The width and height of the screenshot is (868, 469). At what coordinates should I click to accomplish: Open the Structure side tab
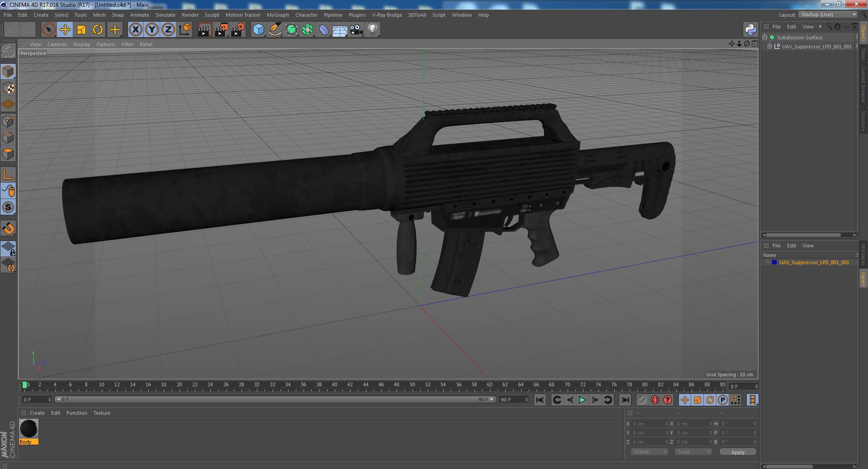[863, 121]
